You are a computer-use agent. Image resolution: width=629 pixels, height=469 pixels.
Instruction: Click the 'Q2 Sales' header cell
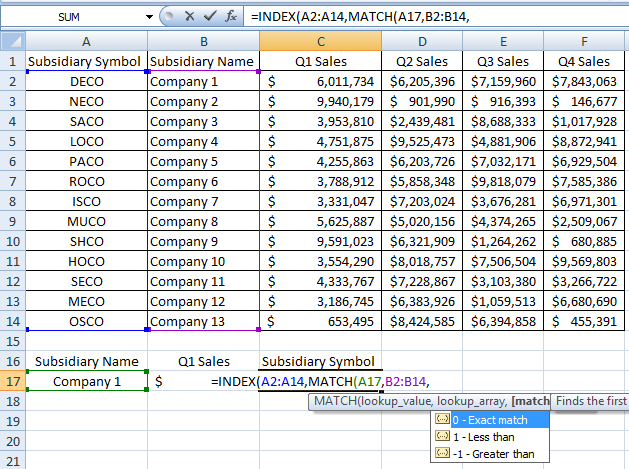[422, 61]
